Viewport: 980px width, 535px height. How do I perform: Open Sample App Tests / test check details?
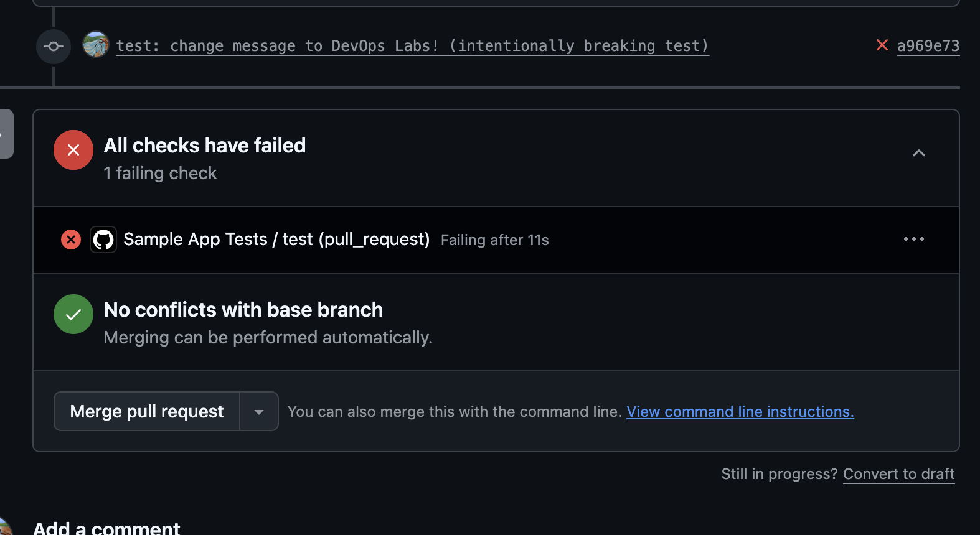point(276,240)
